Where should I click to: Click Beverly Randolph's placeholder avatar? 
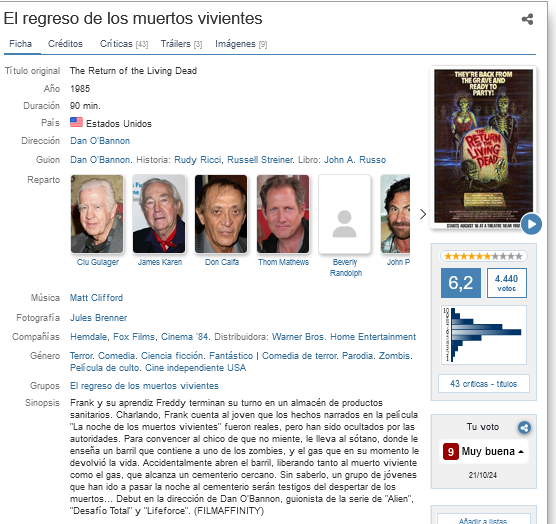click(x=345, y=214)
